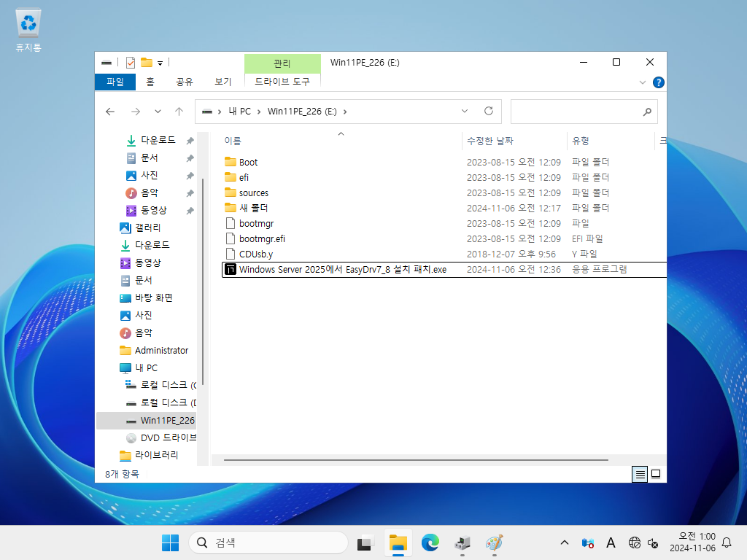Screen dimensions: 747x560
Task: Toggle the IME input mode A indicator
Action: (611, 542)
